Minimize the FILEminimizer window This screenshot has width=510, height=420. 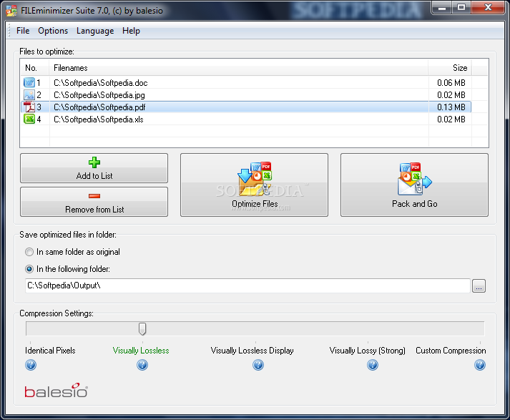442,8
